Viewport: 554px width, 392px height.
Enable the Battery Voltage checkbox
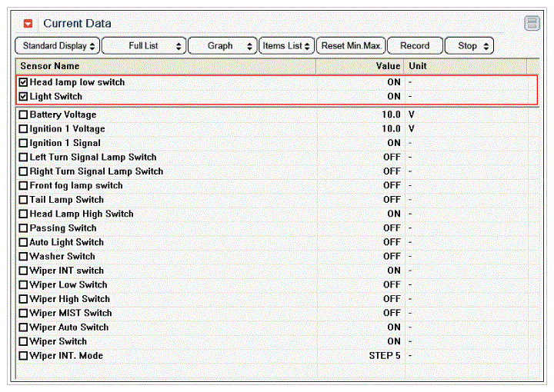(23, 115)
